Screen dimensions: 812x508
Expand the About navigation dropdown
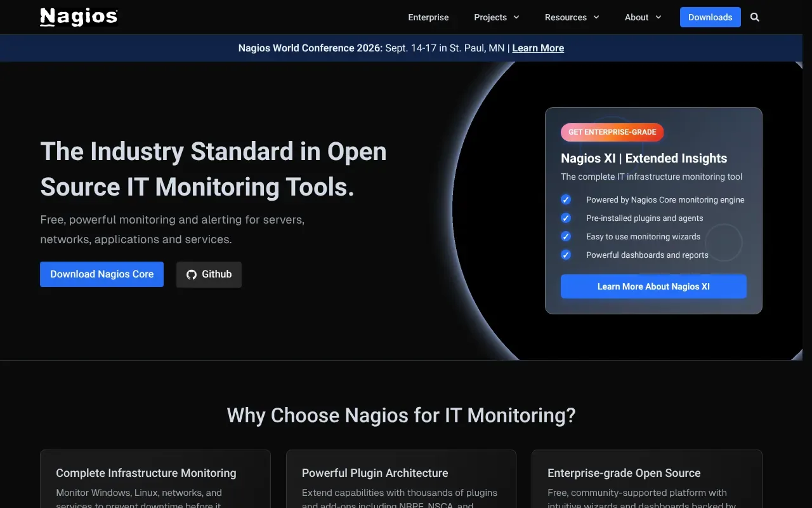(643, 17)
